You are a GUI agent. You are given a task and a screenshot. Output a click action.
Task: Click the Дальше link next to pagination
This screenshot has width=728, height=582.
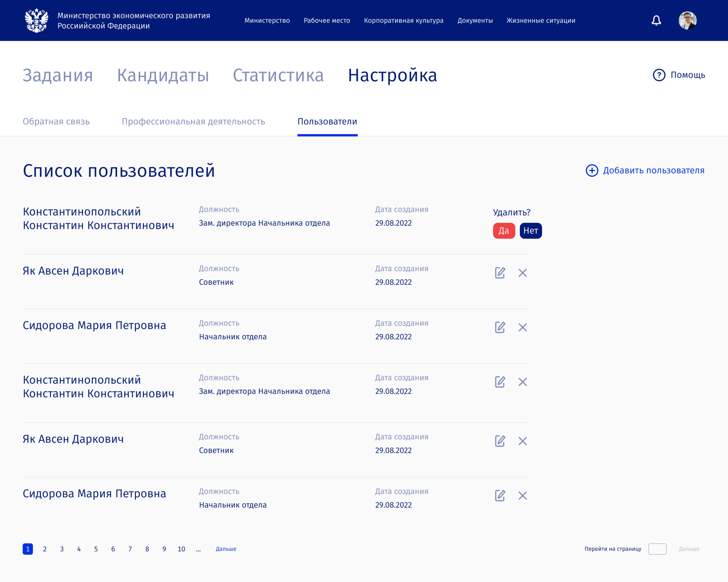(x=226, y=549)
